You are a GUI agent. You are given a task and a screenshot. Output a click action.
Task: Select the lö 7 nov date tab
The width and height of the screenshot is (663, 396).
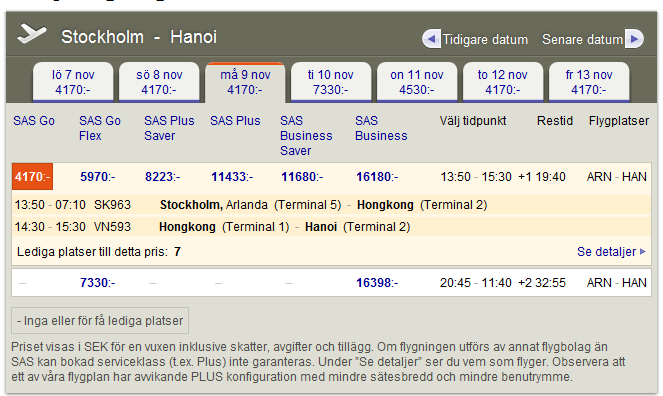73,82
